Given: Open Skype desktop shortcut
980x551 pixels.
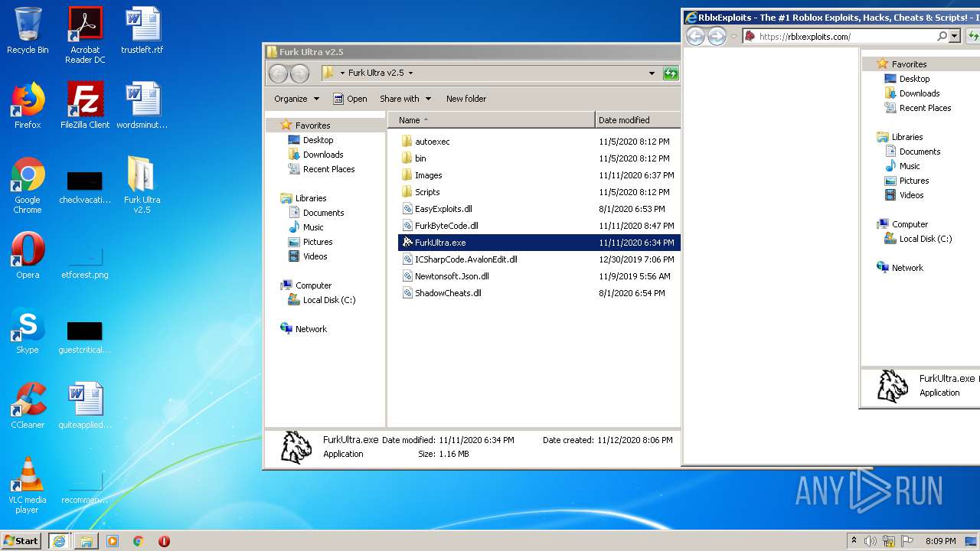Looking at the screenshot, I should [28, 331].
